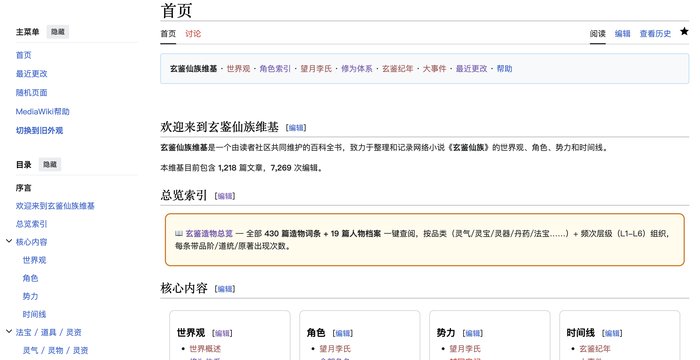
Task: Edit the 角色 card section
Action: [343, 333]
